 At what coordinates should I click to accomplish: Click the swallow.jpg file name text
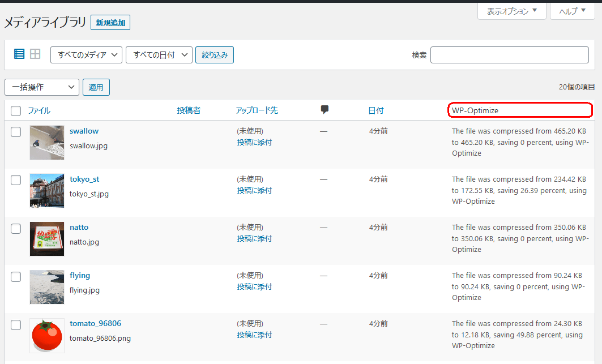coord(89,146)
